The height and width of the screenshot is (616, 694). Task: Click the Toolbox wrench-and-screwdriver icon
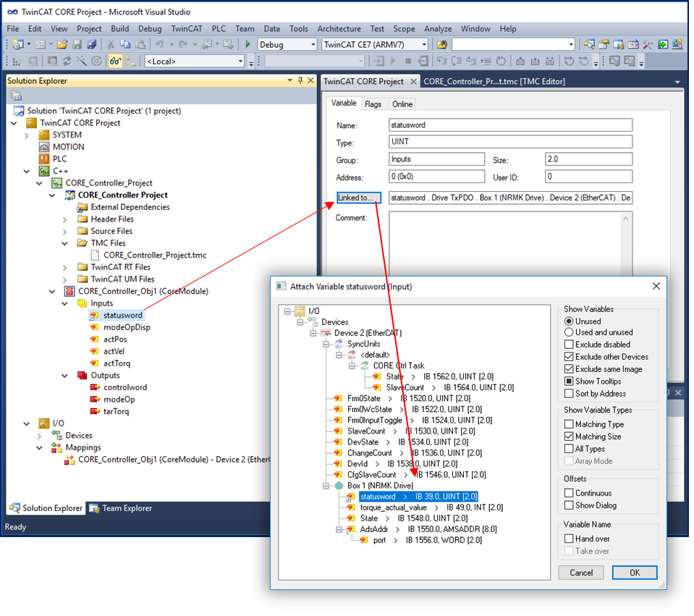click(x=648, y=44)
